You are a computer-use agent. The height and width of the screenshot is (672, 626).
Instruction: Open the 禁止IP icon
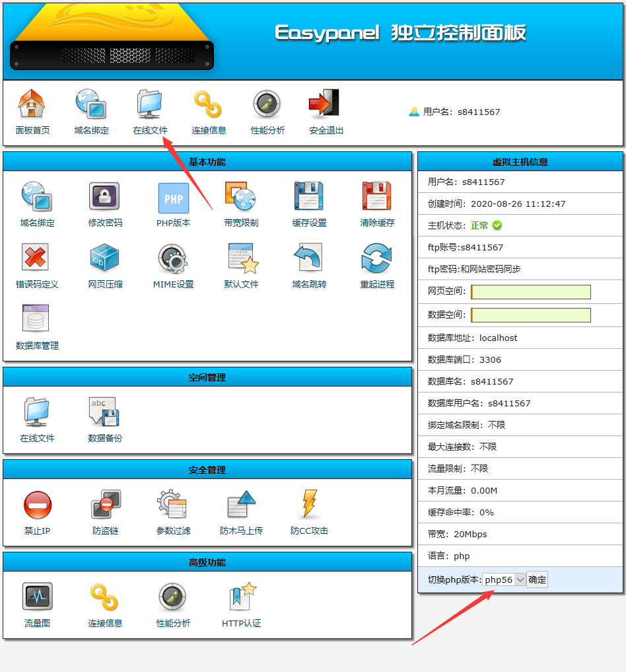[x=38, y=505]
